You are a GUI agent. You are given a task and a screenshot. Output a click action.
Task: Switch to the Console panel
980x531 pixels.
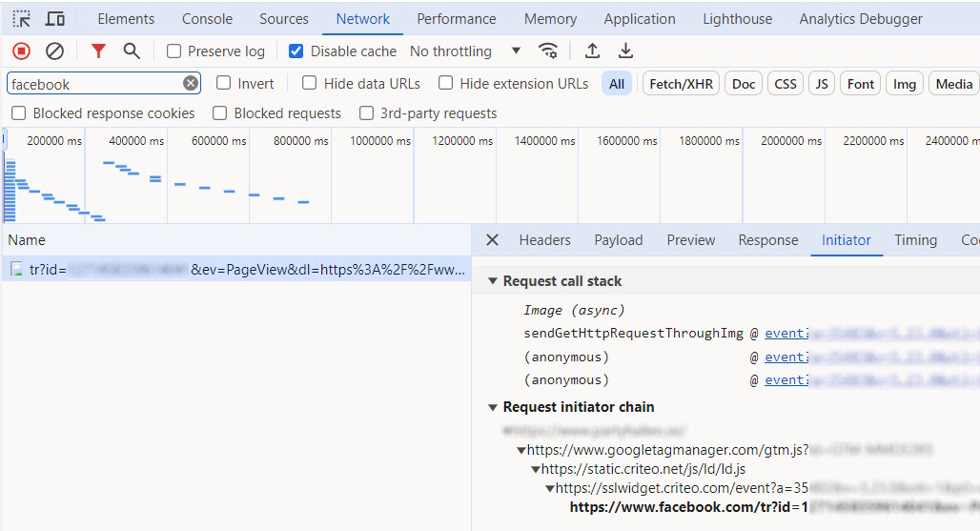click(x=208, y=19)
